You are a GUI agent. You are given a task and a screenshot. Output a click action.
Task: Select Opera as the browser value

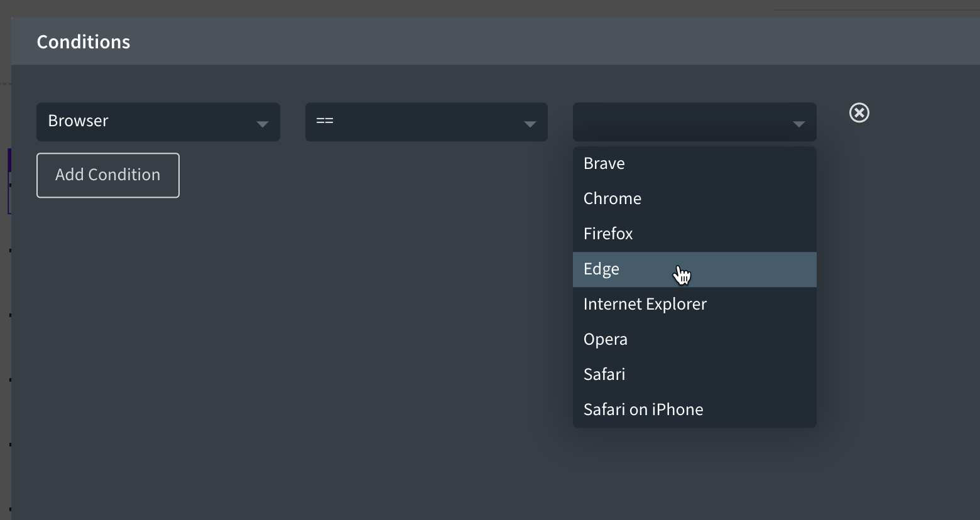click(x=606, y=340)
